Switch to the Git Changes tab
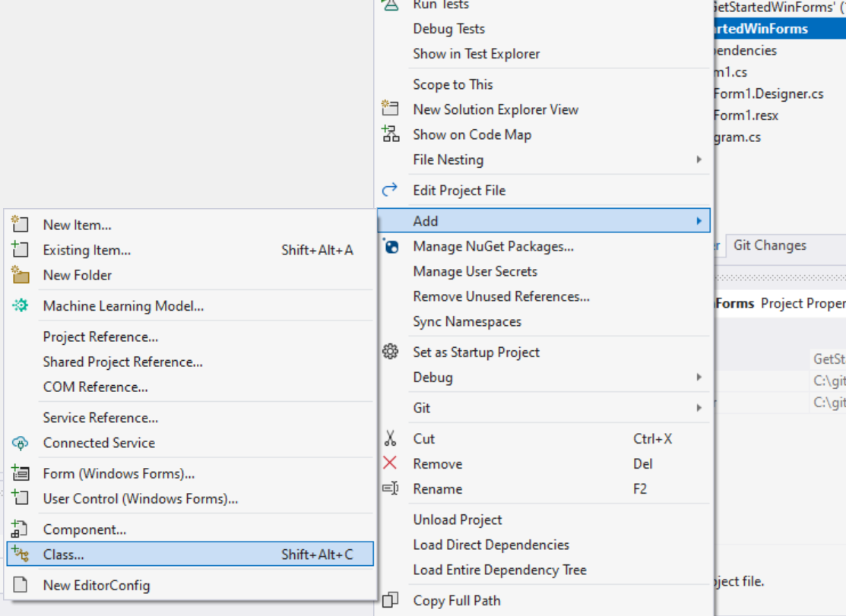Image resolution: width=846 pixels, height=616 pixels. click(x=769, y=245)
